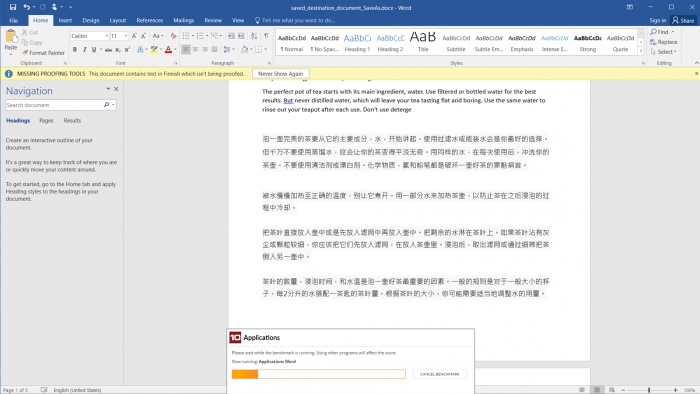Shrink the font size
The width and height of the screenshot is (700, 394).
pyautogui.click(x=143, y=36)
